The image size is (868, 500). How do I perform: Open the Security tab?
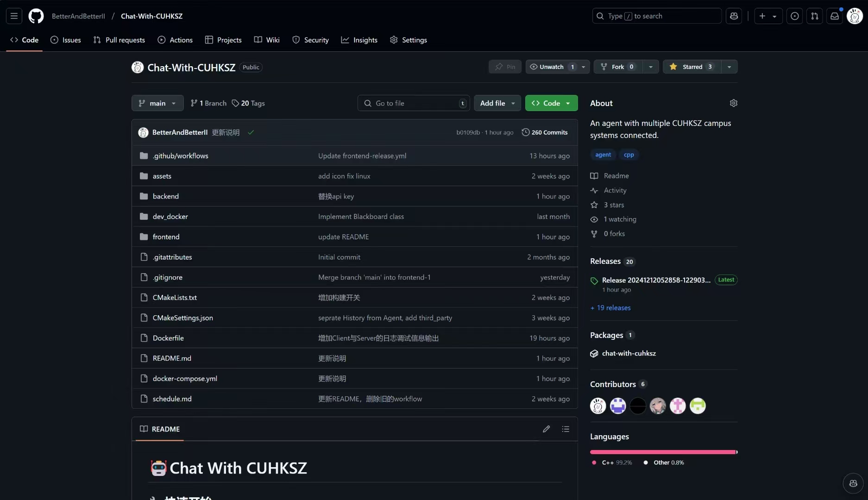click(x=310, y=40)
